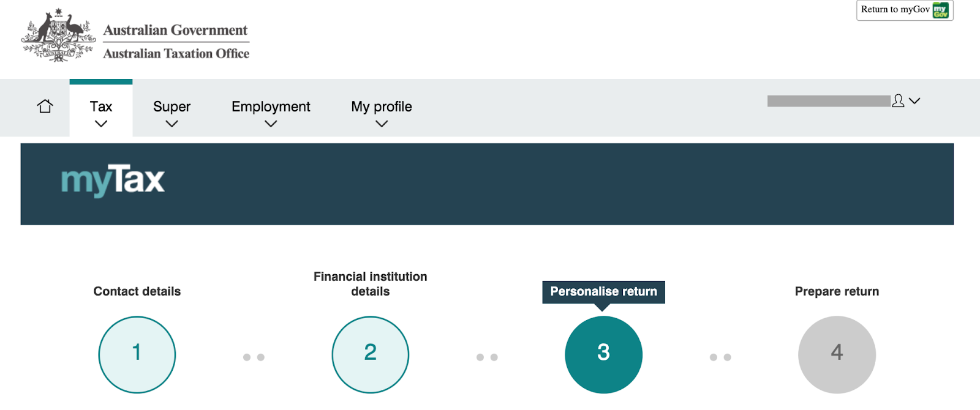Expand the Employment menu chevron
Screen dimensions: 980x410
click(x=271, y=124)
